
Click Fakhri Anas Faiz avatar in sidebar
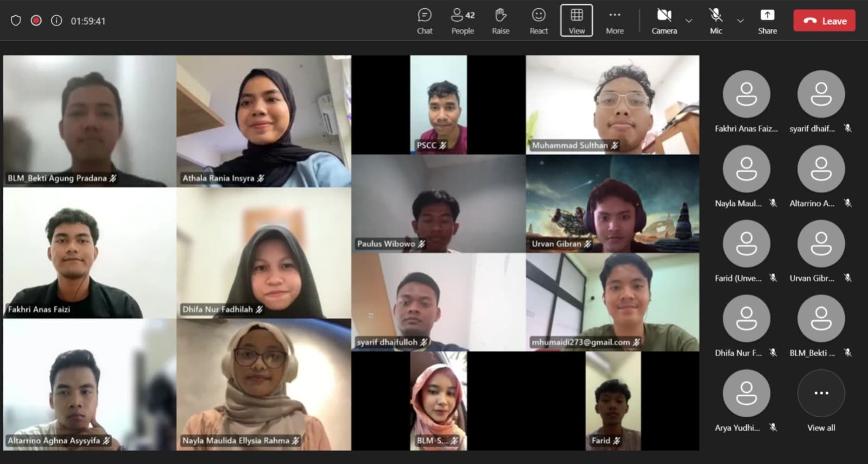coord(746,95)
